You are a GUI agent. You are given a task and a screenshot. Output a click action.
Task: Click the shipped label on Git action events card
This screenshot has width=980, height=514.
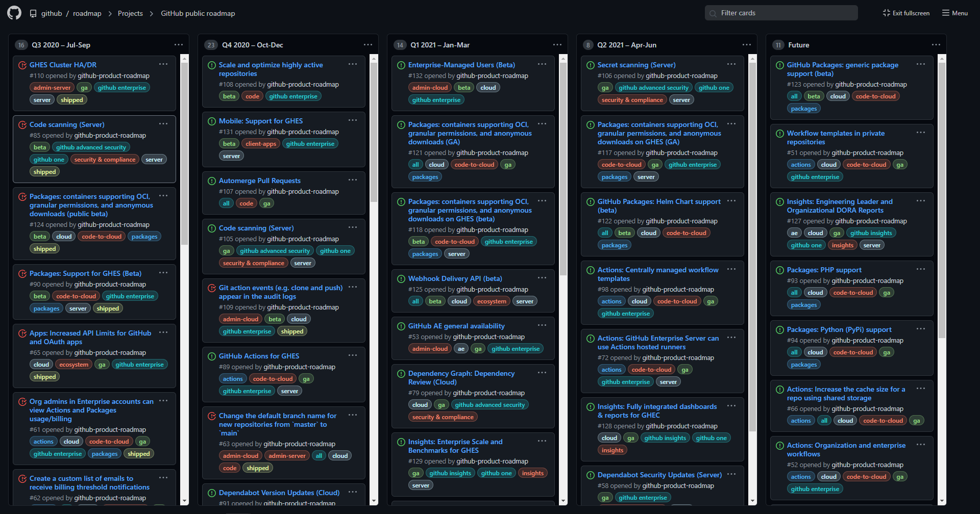coord(292,331)
